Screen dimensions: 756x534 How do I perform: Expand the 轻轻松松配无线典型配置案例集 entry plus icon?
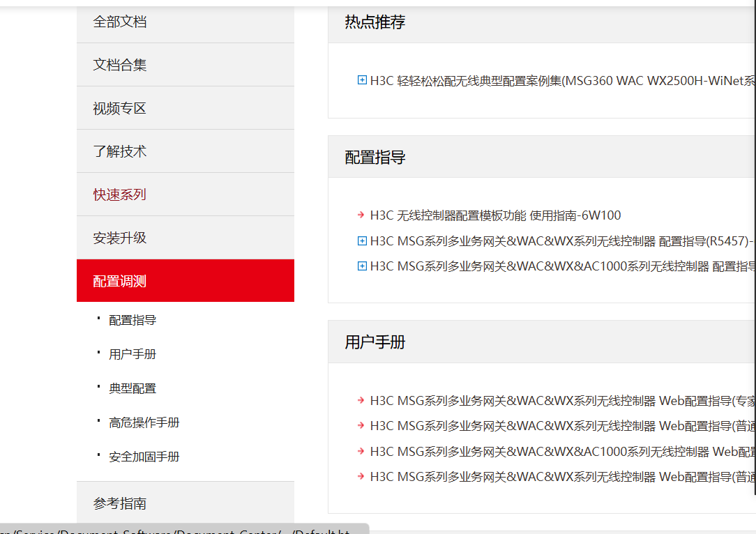362,80
